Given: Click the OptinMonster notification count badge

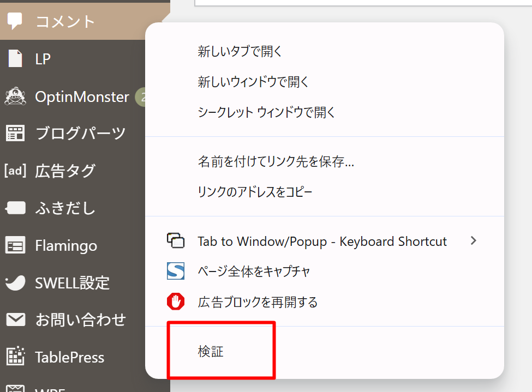Looking at the screenshot, I should 141,97.
